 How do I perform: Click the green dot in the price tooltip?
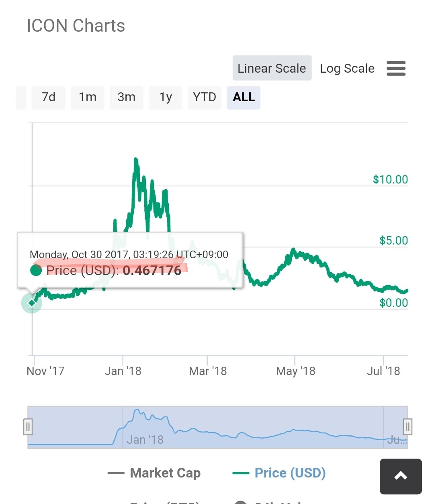36,270
